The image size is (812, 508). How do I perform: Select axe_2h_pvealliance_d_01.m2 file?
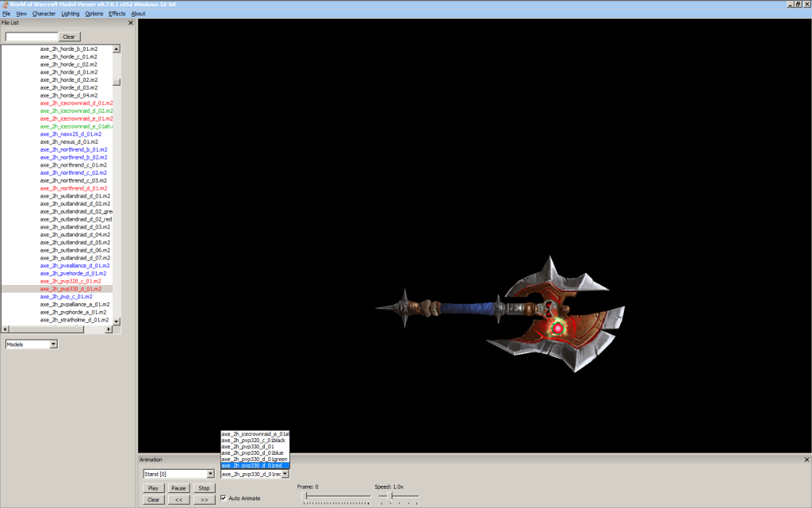75,265
